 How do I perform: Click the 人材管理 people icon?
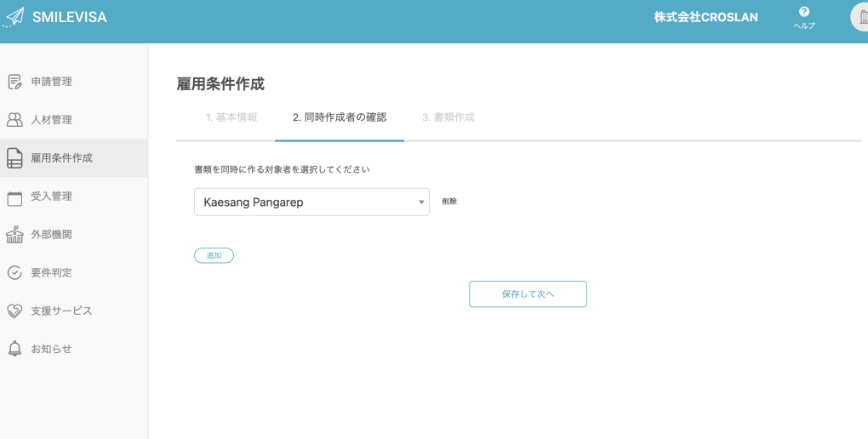[x=14, y=120]
